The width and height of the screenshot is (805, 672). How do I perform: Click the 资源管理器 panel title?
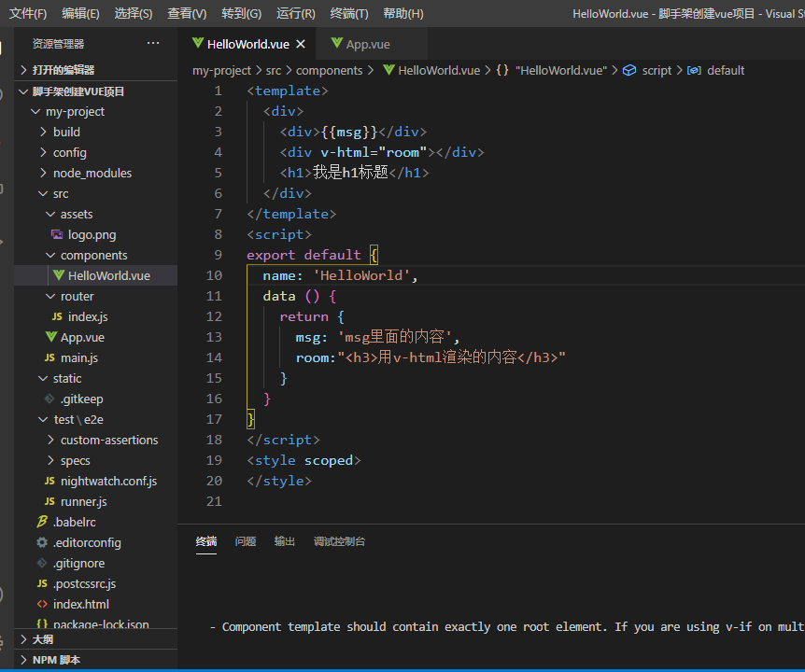coord(58,44)
